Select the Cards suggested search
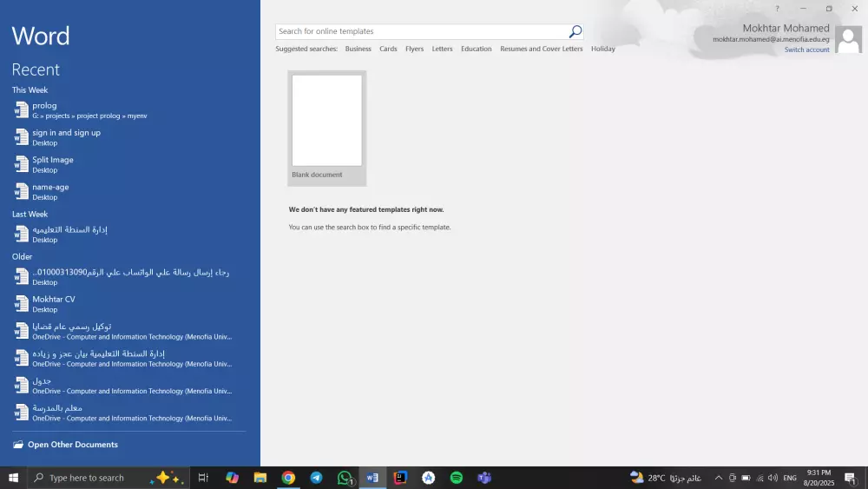The image size is (868, 489). coord(388,49)
